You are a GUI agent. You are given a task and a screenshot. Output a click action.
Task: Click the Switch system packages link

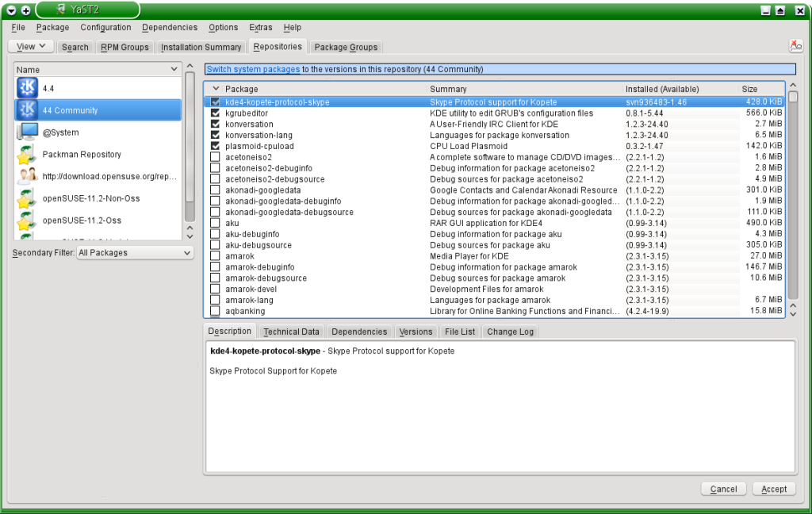click(253, 69)
